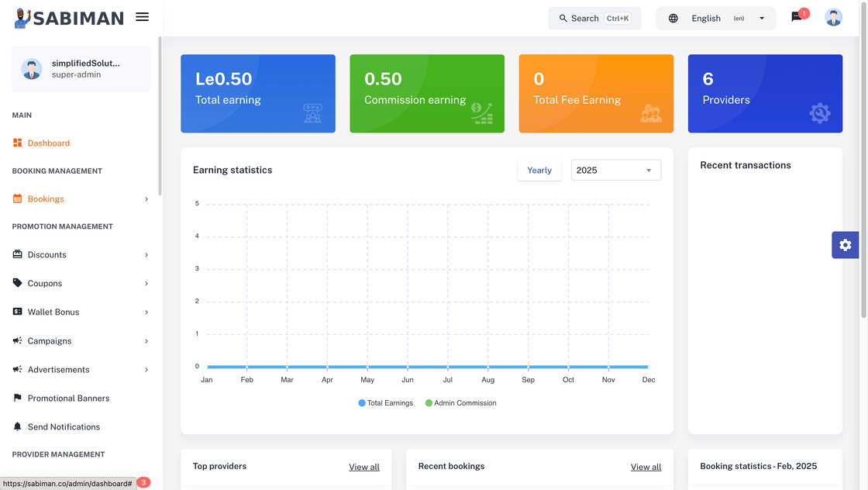Click the Booking statistics - Feb, 2025 heading
The image size is (868, 490).
pyautogui.click(x=759, y=466)
